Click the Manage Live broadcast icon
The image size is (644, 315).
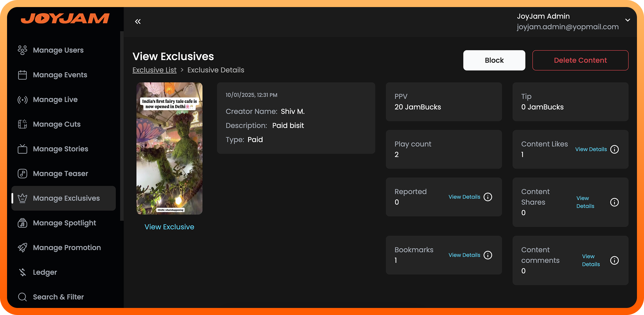click(x=22, y=100)
